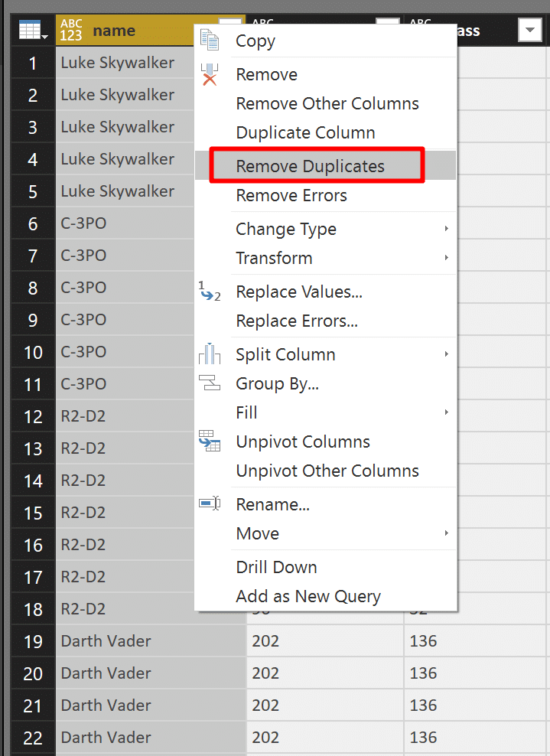Click the Replace Values icon
The height and width of the screenshot is (756, 550).
[x=210, y=292]
